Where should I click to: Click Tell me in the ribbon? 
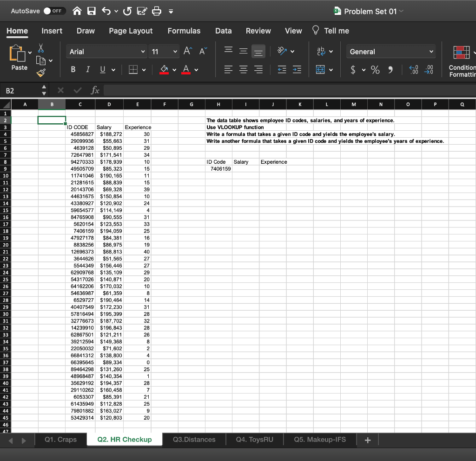point(336,31)
